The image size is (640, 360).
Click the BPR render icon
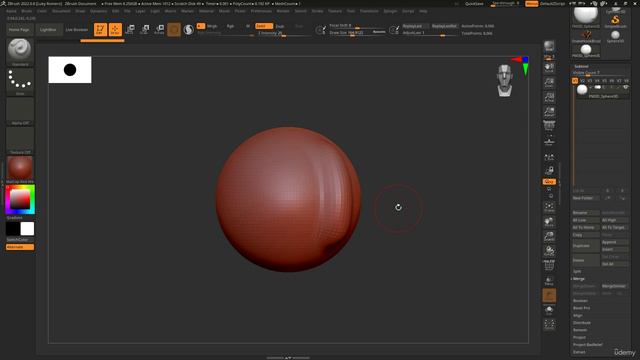point(549,46)
